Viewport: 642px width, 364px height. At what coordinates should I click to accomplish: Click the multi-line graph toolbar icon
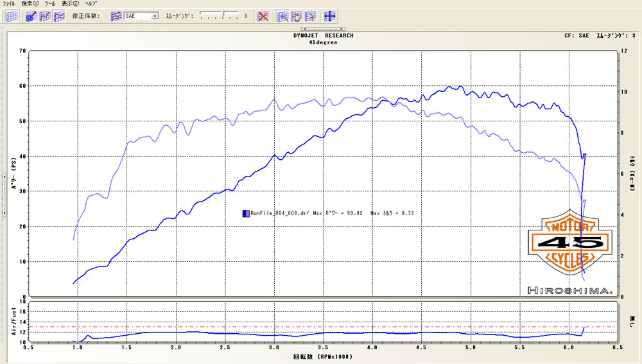tap(58, 16)
